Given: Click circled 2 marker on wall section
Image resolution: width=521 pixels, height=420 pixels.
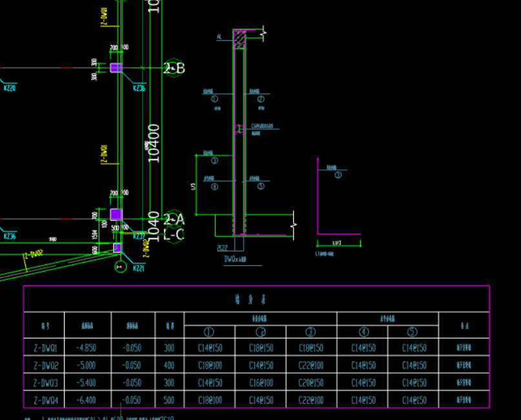Looking at the screenshot, I should tap(261, 99).
